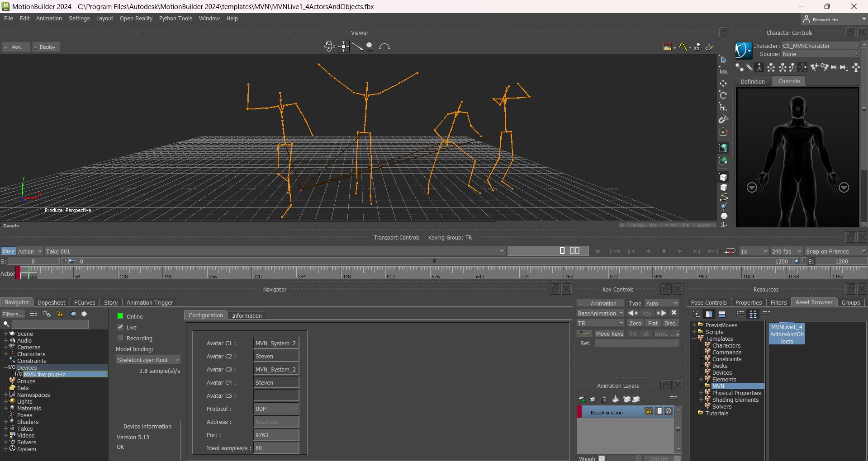Open the Python Tools menu
This screenshot has height=461, width=868.
[175, 19]
